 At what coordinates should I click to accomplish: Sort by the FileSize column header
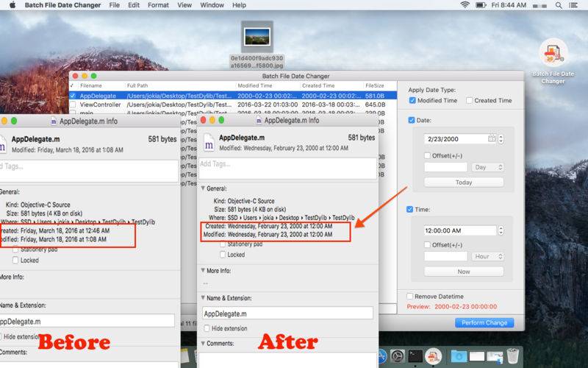(x=375, y=85)
